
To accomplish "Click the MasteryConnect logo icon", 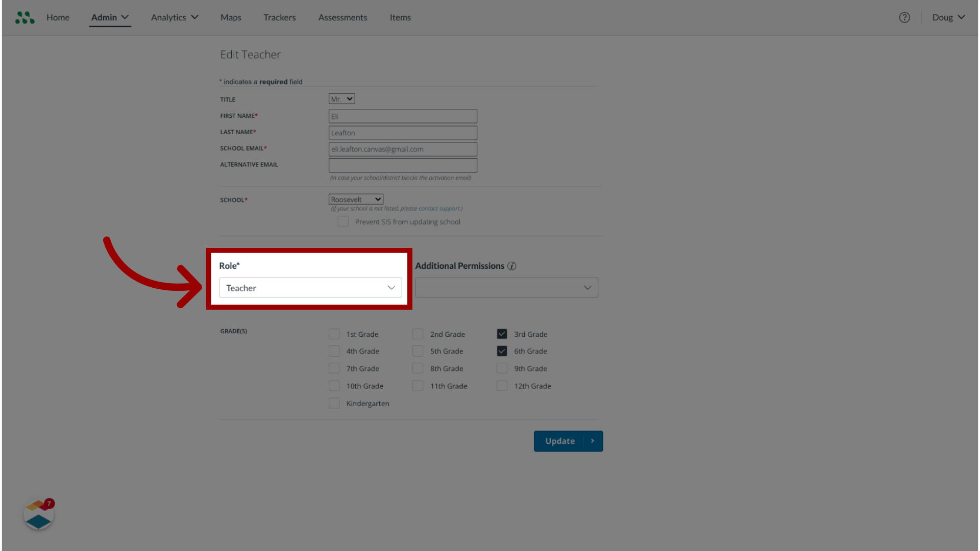I will click(25, 17).
